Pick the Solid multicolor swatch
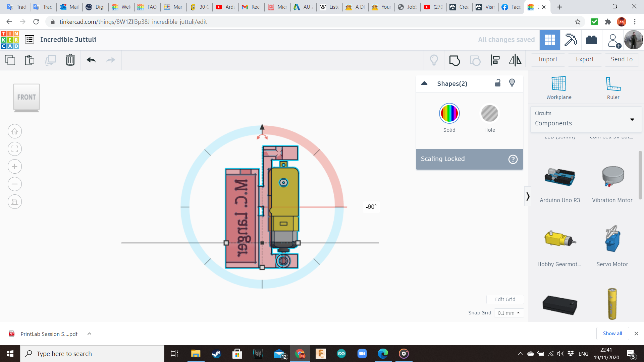Viewport: 644px width, 362px height. point(449,113)
